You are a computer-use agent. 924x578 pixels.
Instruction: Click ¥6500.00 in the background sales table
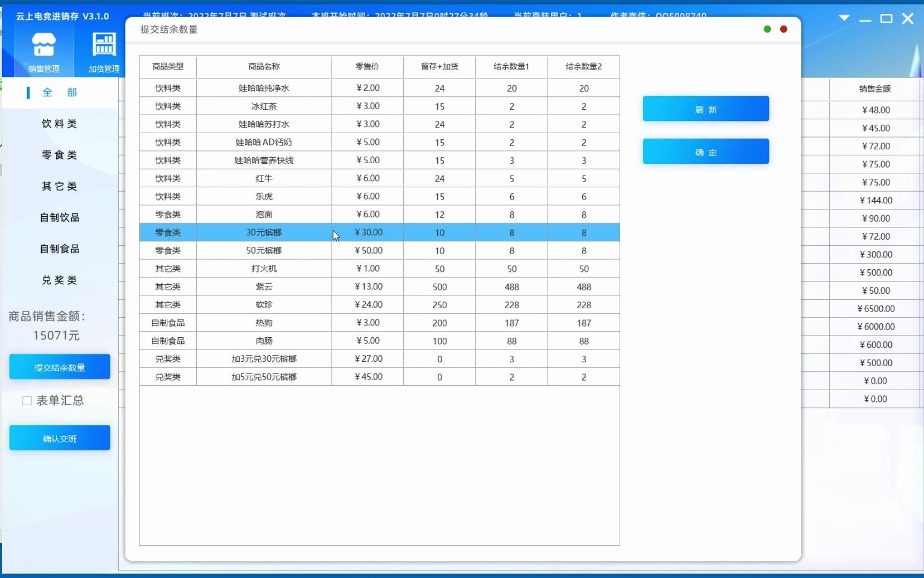pos(876,309)
